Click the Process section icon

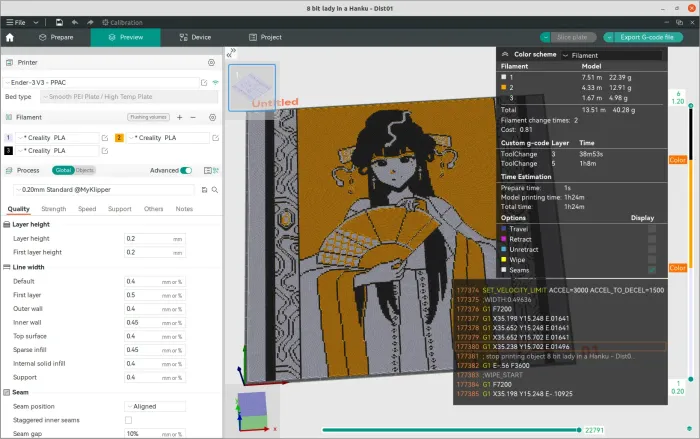tap(9, 171)
